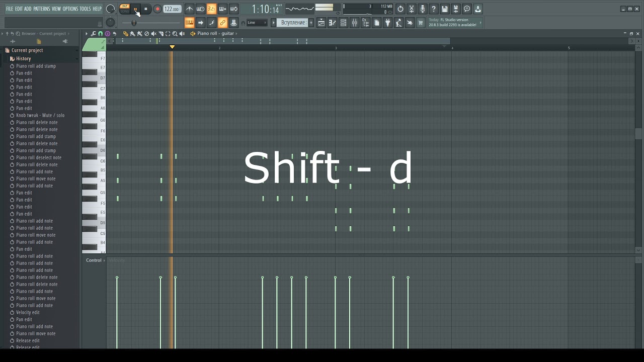Open the Channel rack icon
Screen dimensions: 644x362
click(343, 23)
